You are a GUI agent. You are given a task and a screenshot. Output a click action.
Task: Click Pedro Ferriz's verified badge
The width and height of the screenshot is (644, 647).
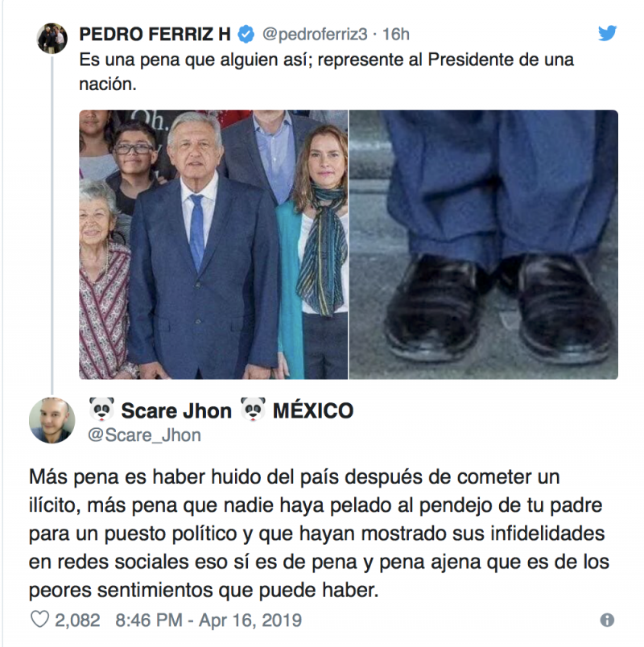[x=246, y=35]
